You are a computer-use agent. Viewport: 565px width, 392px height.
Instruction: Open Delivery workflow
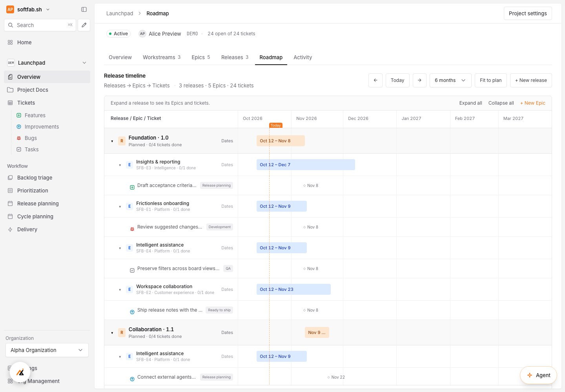click(x=47, y=229)
